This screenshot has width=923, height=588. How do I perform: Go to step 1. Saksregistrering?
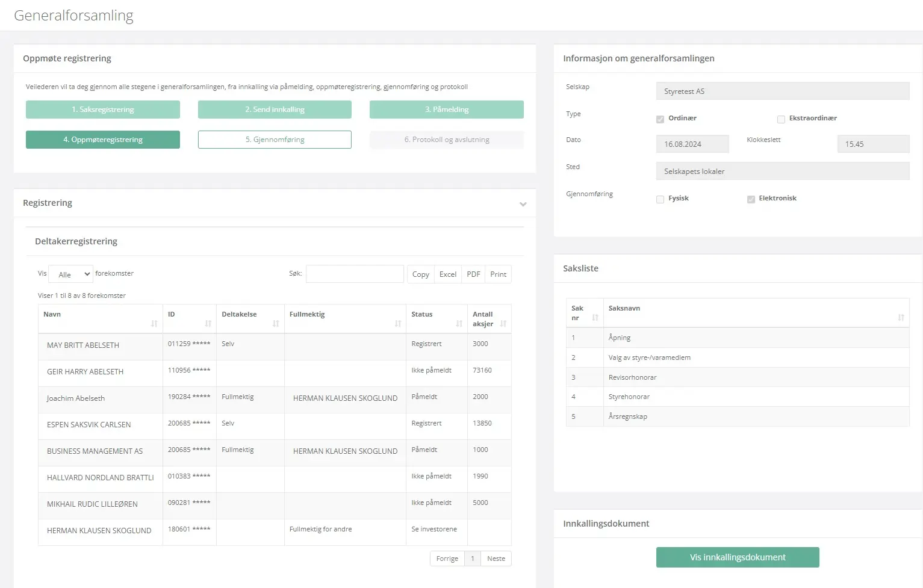(103, 110)
